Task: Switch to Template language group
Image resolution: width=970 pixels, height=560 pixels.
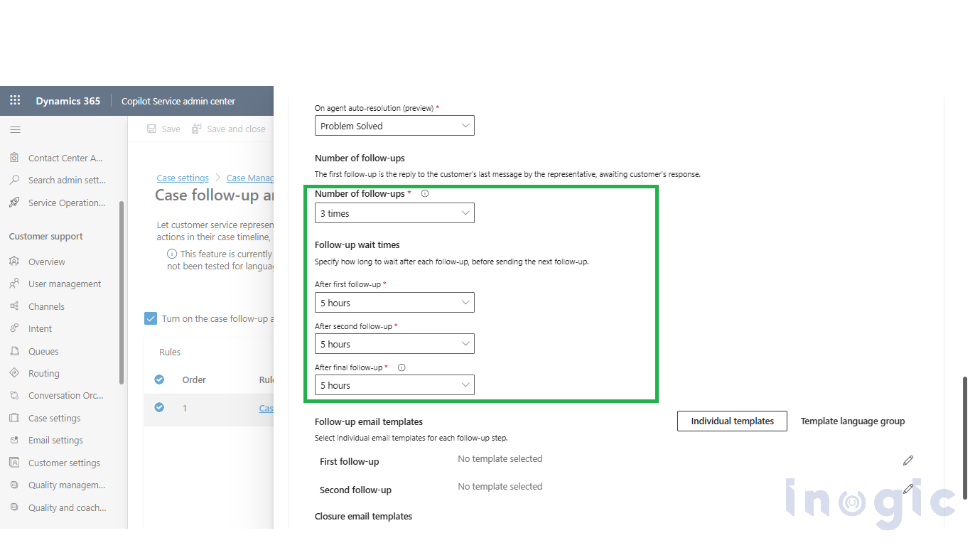Action: click(x=853, y=421)
